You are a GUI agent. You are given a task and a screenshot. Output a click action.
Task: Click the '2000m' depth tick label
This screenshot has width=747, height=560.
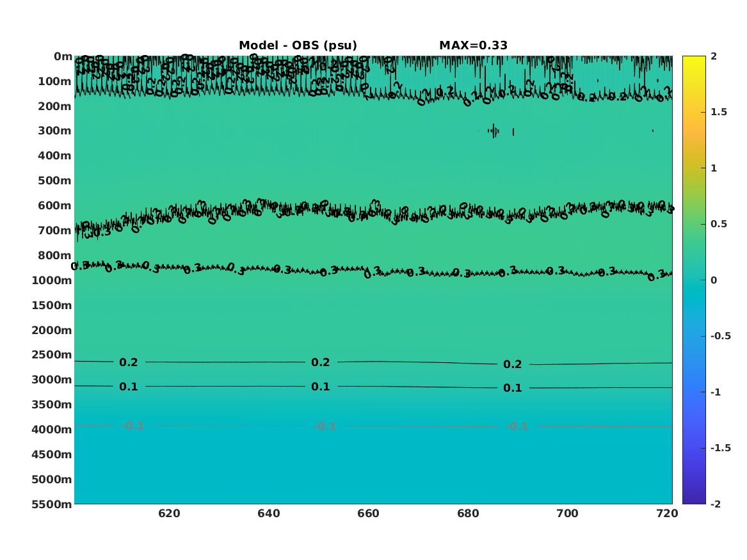51,330
